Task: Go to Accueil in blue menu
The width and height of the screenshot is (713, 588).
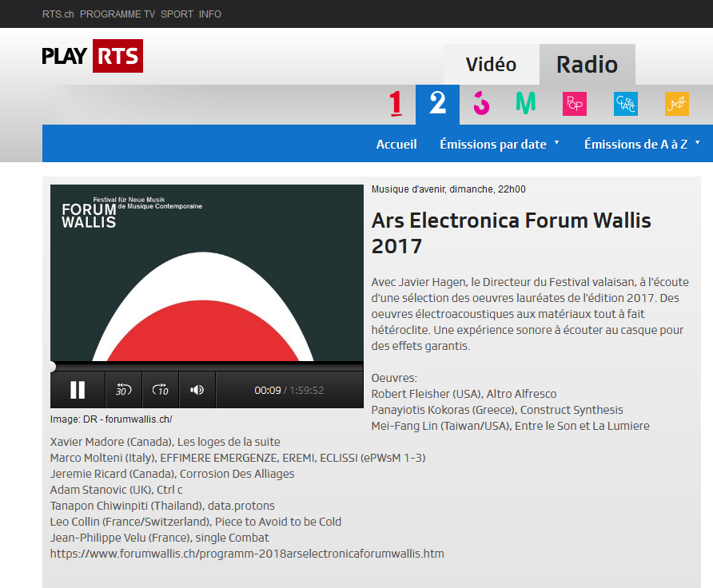Action: tap(396, 144)
